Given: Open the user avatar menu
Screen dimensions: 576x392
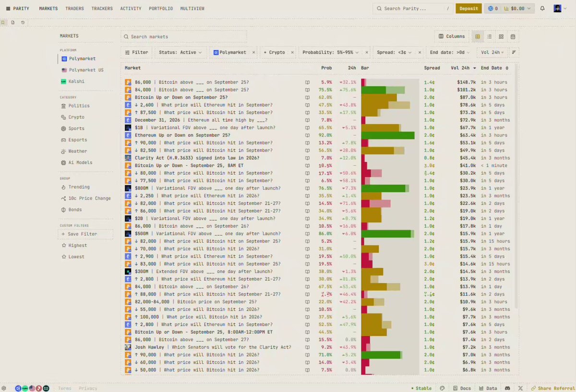Looking at the screenshot, I should (560, 9).
